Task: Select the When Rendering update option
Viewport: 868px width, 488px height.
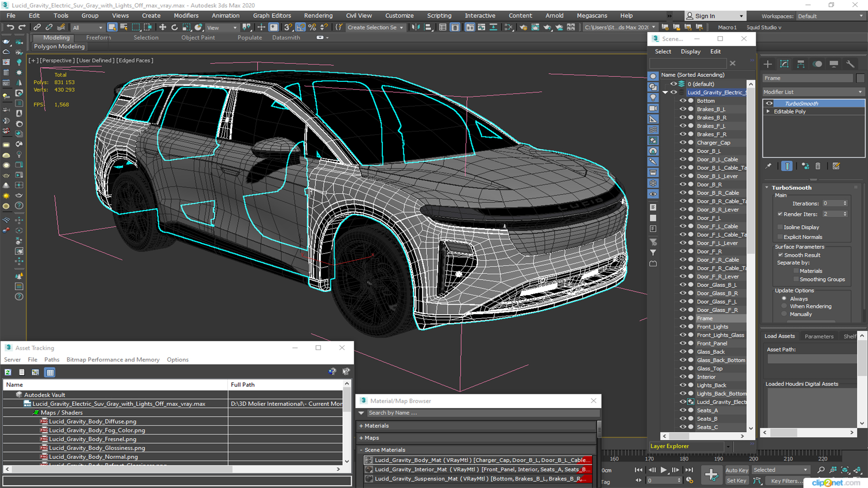Action: coord(784,306)
